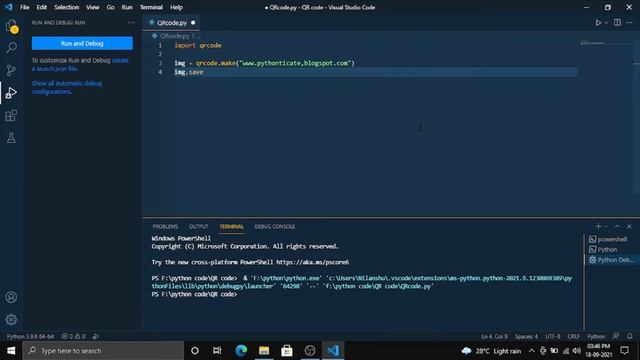Open File Explorer from the taskbar
Screen dimensions: 640x360
click(x=264, y=351)
